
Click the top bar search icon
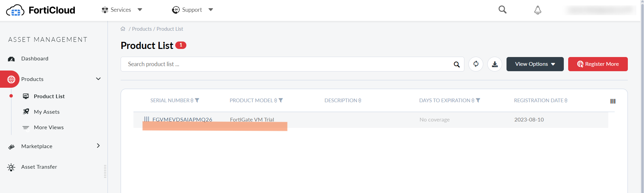502,9
